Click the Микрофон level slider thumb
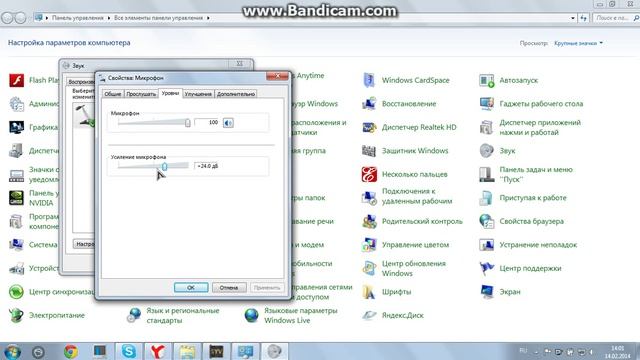 click(x=187, y=122)
